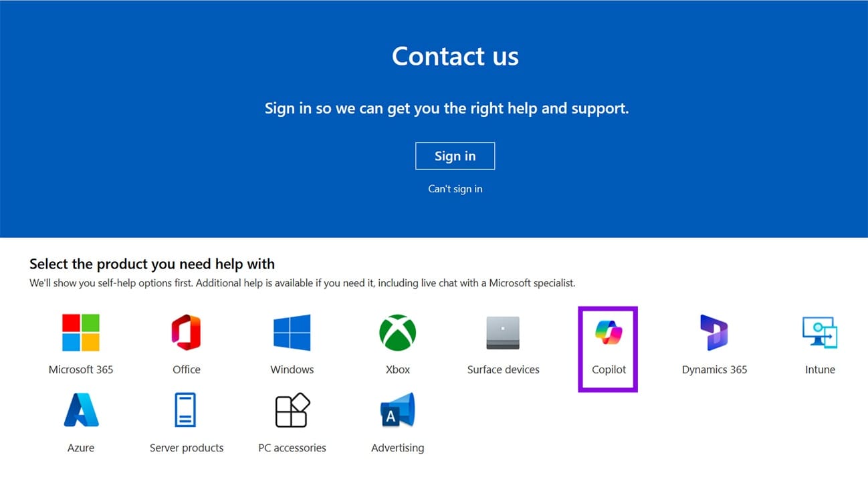Select the Windows product label
868x481 pixels.
coord(292,369)
